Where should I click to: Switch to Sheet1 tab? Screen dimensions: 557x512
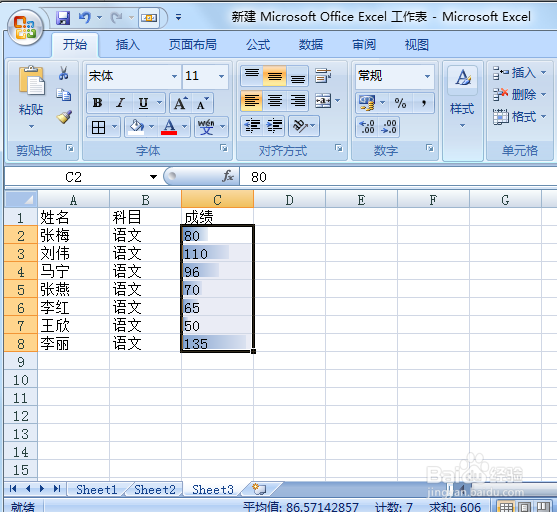[x=97, y=490]
